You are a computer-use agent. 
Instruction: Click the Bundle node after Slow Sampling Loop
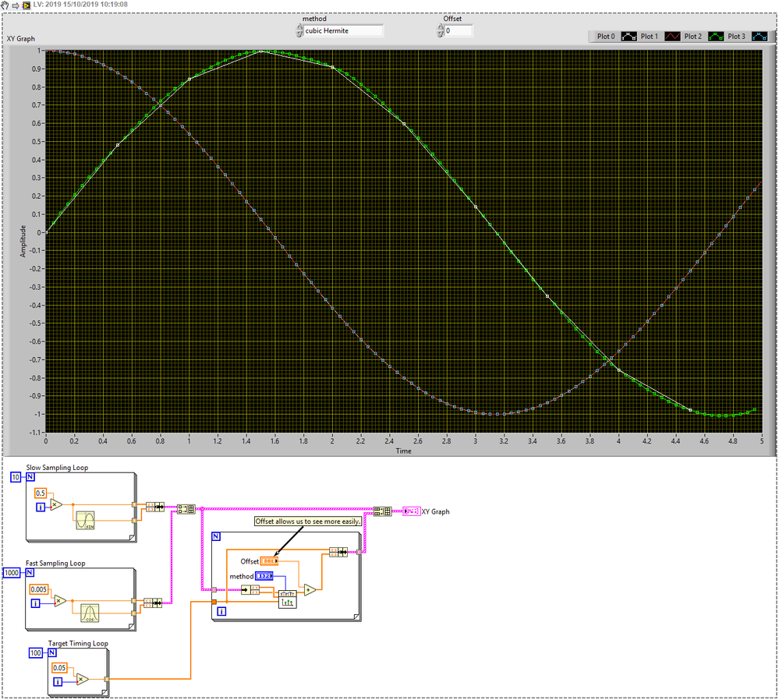(x=155, y=507)
